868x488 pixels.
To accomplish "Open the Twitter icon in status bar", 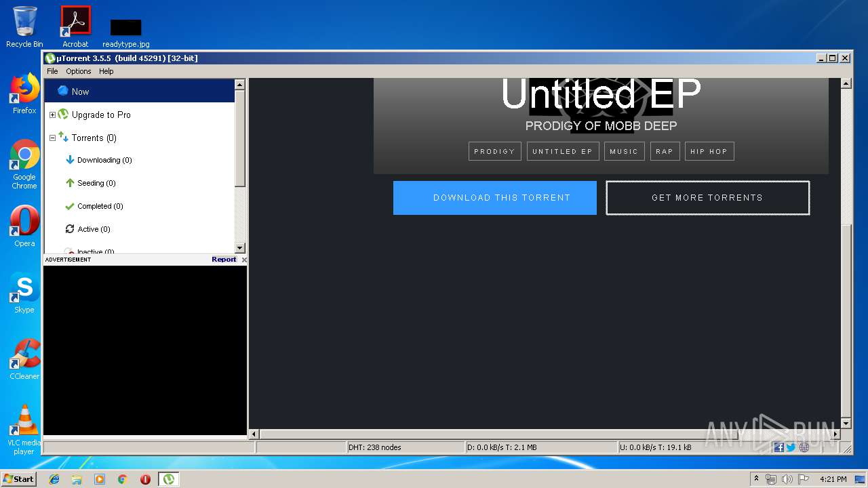I will click(791, 447).
